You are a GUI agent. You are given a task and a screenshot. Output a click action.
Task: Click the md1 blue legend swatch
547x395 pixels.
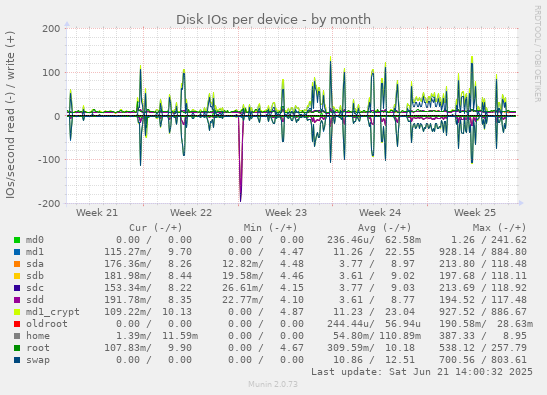(x=17, y=252)
